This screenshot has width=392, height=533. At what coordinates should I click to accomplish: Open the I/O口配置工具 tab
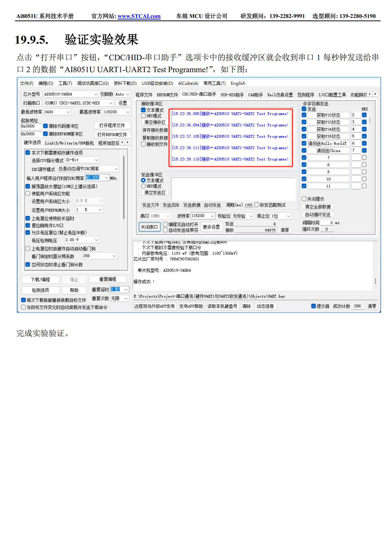point(332,95)
